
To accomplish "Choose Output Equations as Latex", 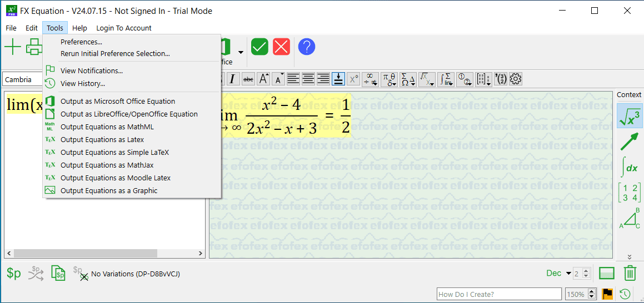I will pos(132,139).
